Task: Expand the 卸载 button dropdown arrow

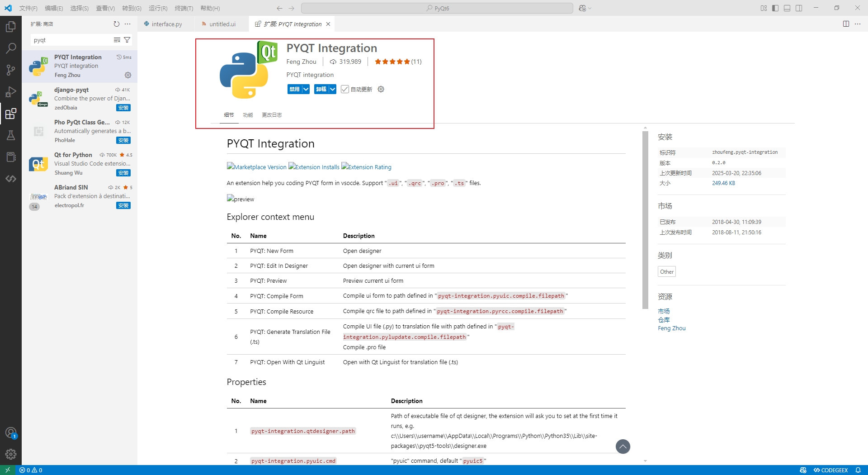Action: [332, 89]
